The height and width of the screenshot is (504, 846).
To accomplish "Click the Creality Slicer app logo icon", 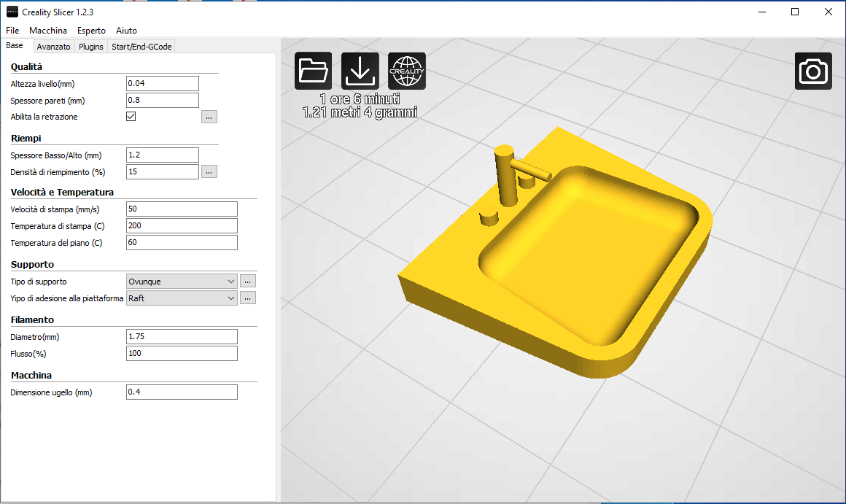I will pyautogui.click(x=12, y=12).
